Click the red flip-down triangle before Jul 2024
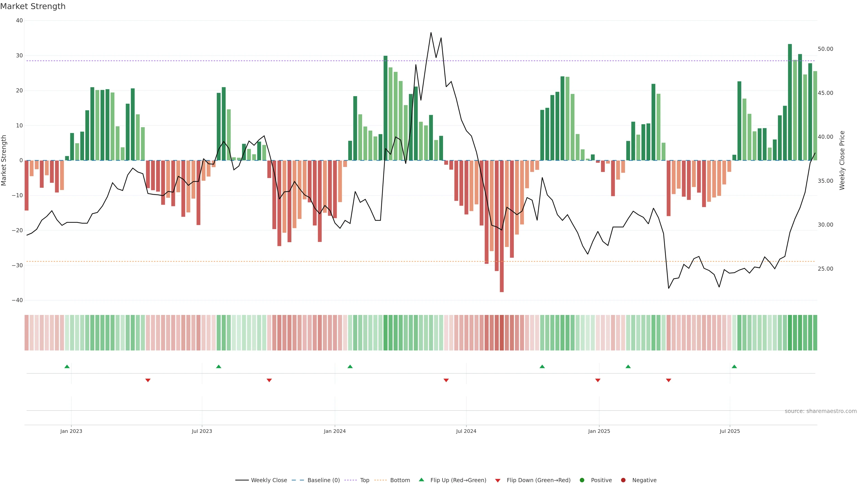Image resolution: width=868 pixels, height=488 pixels. tap(446, 380)
